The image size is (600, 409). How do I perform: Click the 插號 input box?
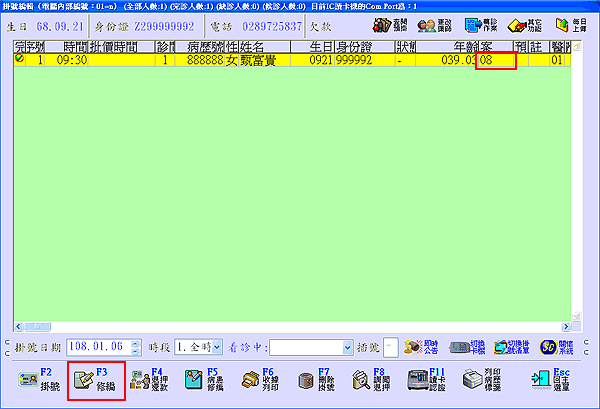(x=392, y=346)
